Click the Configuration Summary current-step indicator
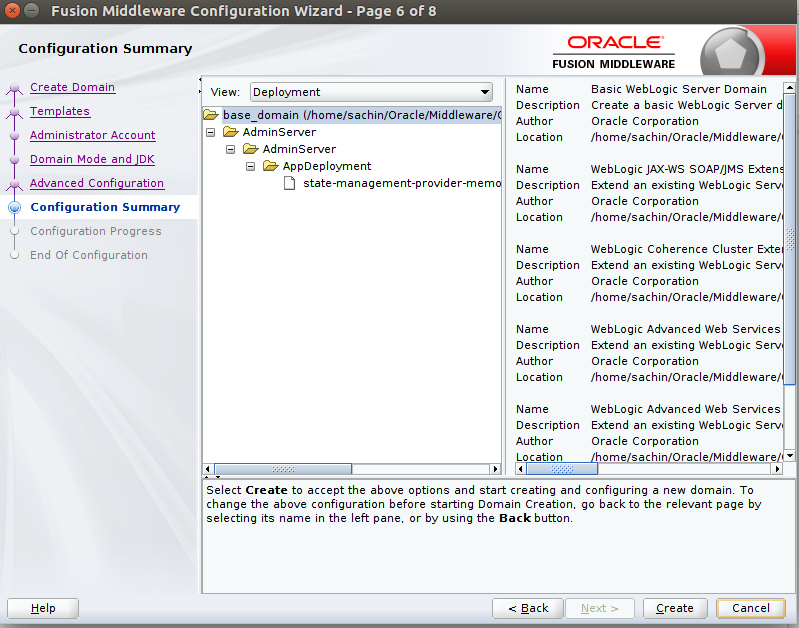This screenshot has height=628, width=799. pos(15,207)
